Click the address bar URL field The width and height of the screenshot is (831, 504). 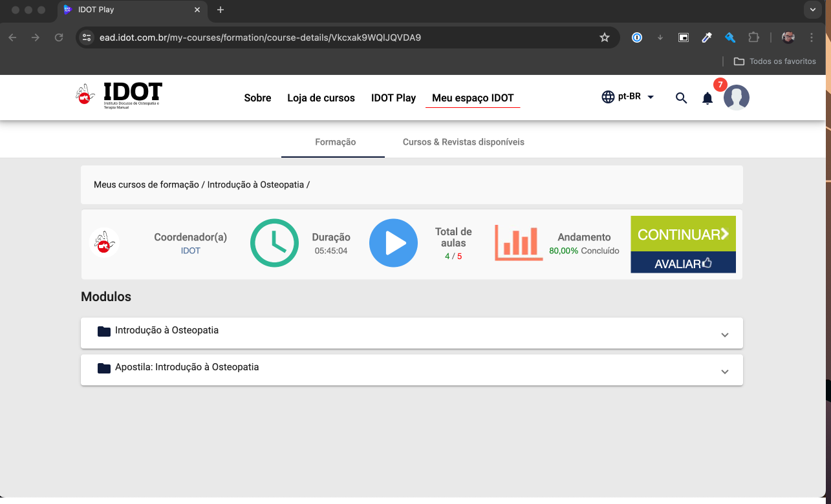pyautogui.click(x=348, y=37)
